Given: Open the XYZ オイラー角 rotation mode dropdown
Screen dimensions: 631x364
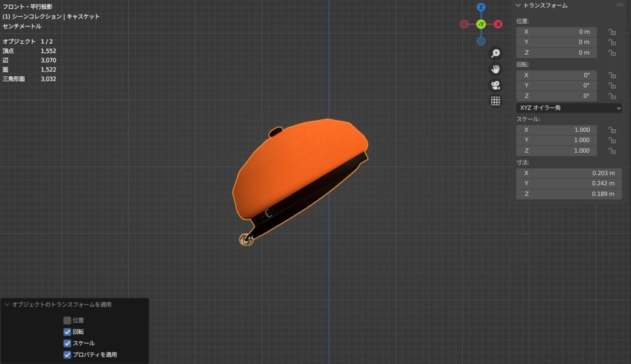Looking at the screenshot, I should (569, 108).
